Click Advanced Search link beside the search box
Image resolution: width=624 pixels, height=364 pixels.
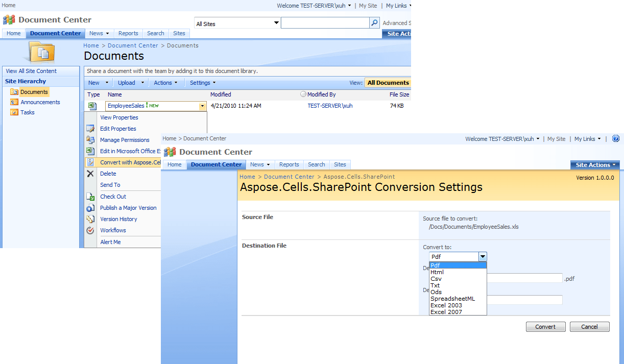point(397,23)
